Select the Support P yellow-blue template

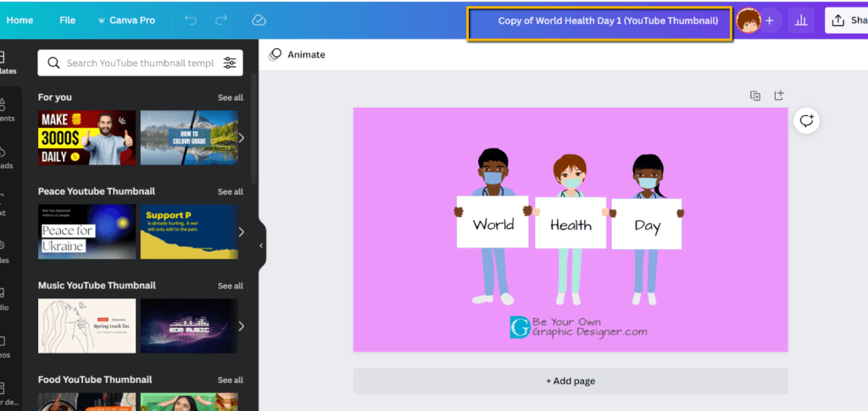(189, 232)
